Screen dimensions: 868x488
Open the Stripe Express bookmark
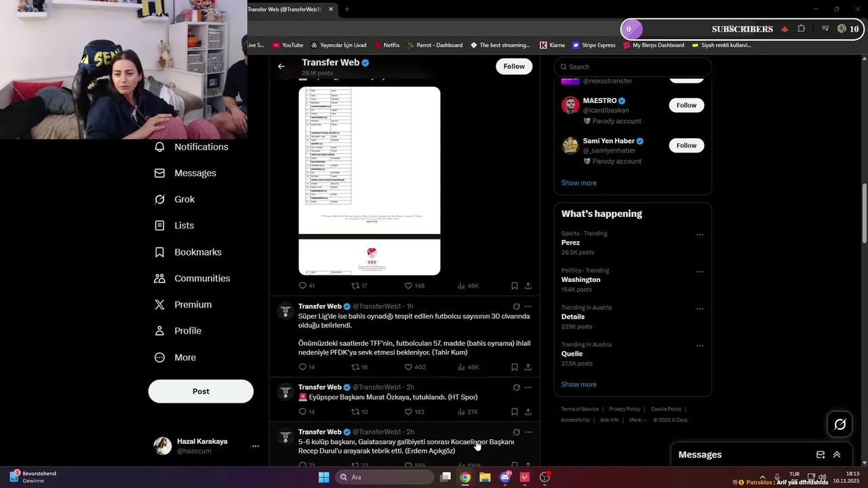point(594,45)
